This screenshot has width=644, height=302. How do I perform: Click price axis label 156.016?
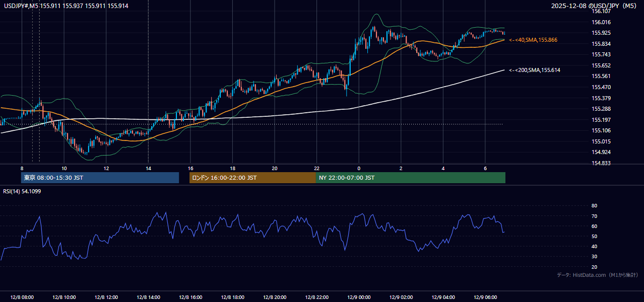pyautogui.click(x=601, y=22)
